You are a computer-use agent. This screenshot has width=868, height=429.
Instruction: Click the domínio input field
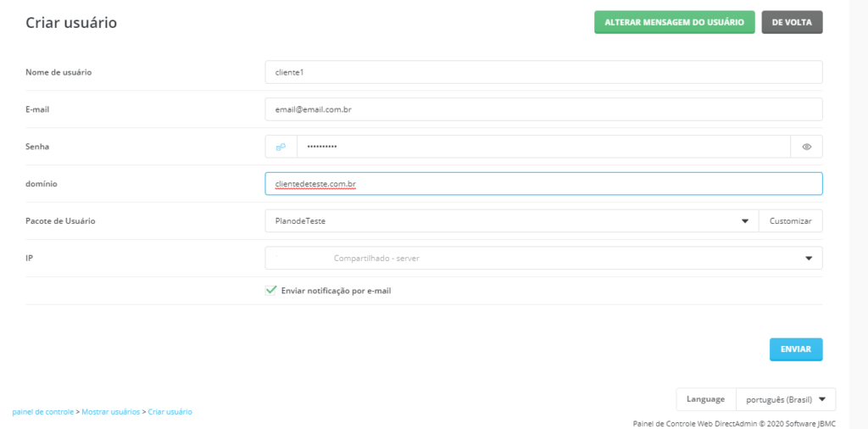[543, 184]
